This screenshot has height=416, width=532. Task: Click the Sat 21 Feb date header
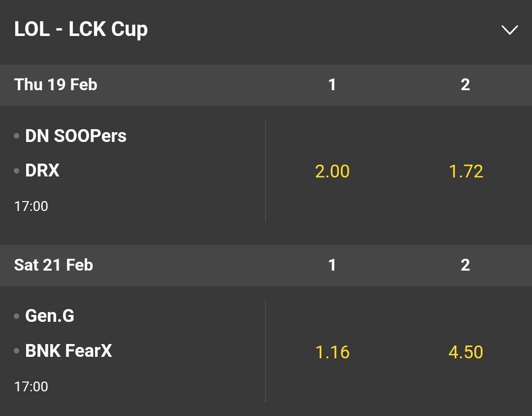click(53, 265)
